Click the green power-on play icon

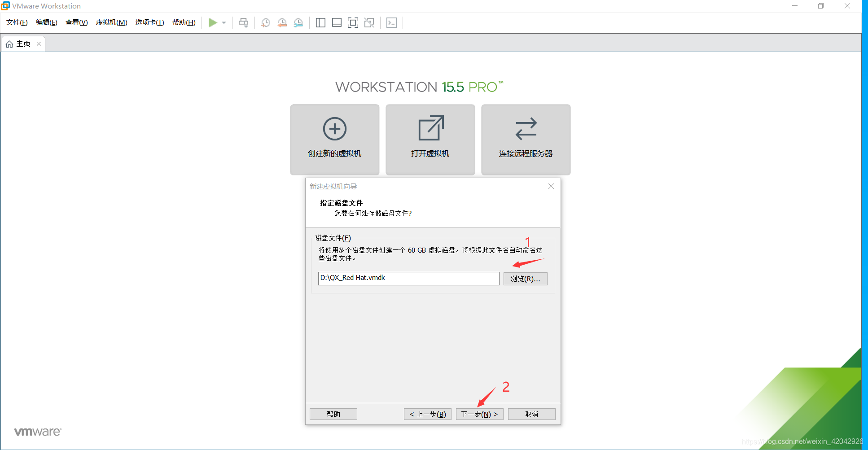pos(213,22)
